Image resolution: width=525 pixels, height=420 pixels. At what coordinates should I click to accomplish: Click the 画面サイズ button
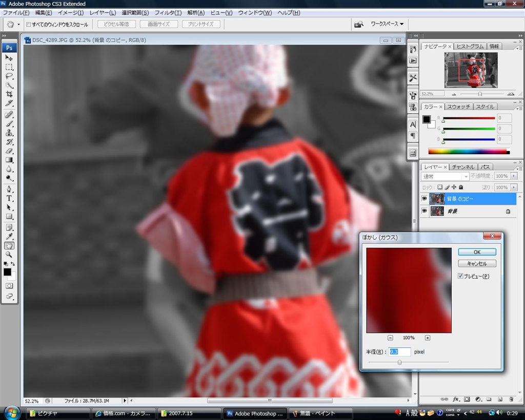click(x=159, y=24)
